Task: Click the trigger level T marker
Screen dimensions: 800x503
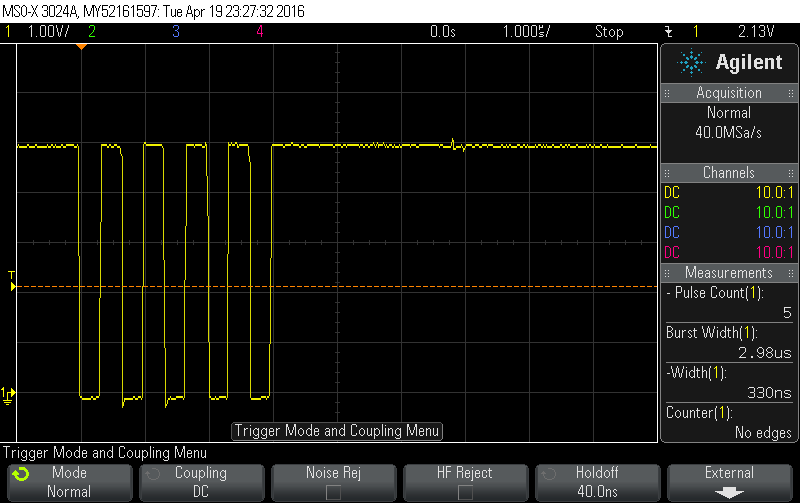Action: (12, 281)
